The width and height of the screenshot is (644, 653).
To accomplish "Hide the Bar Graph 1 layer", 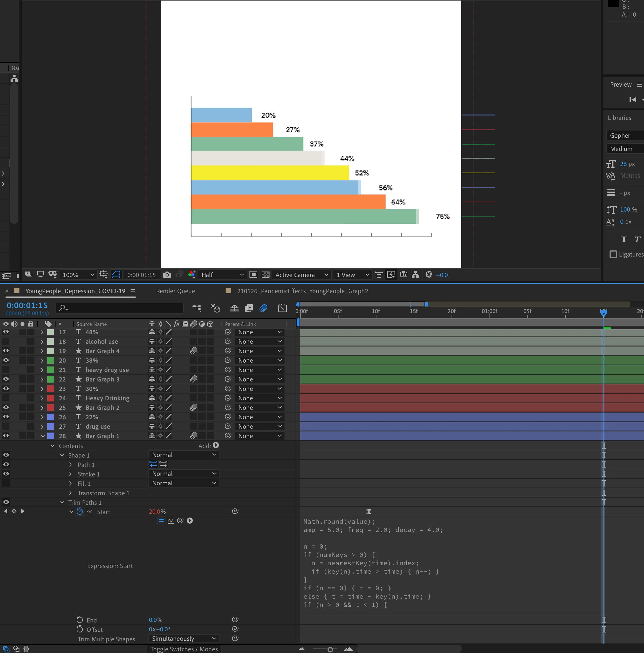I will [6, 436].
